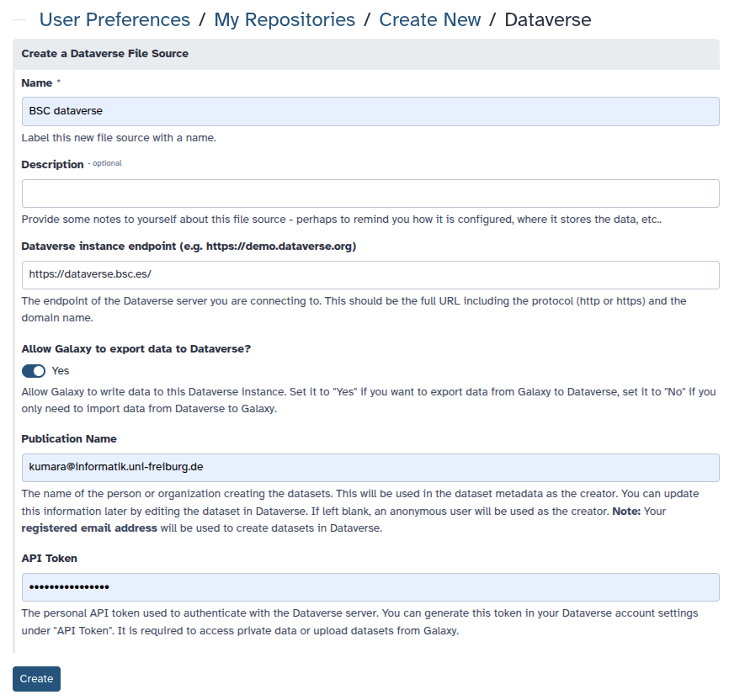
Task: Click the optional tag beside Description
Action: click(105, 163)
